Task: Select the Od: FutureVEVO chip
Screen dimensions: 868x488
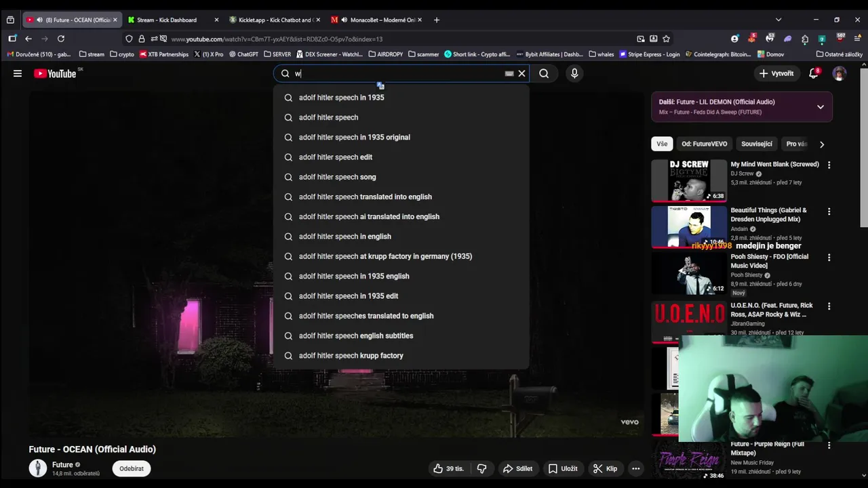Action: (x=705, y=144)
